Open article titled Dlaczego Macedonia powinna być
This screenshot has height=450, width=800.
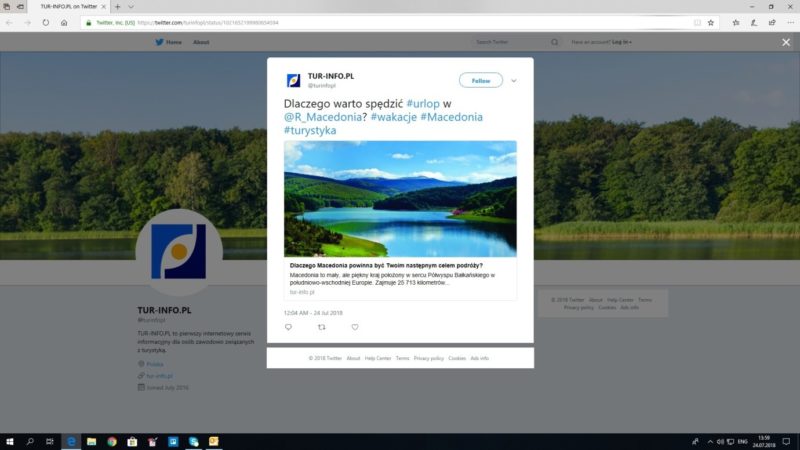point(386,265)
